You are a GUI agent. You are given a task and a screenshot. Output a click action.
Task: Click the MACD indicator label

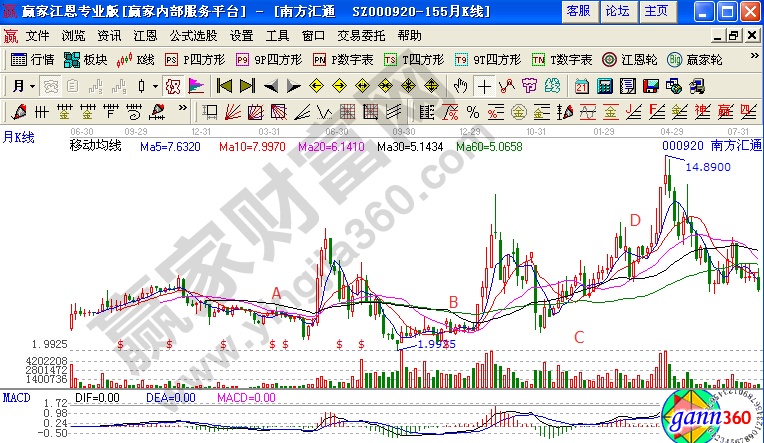point(17,398)
